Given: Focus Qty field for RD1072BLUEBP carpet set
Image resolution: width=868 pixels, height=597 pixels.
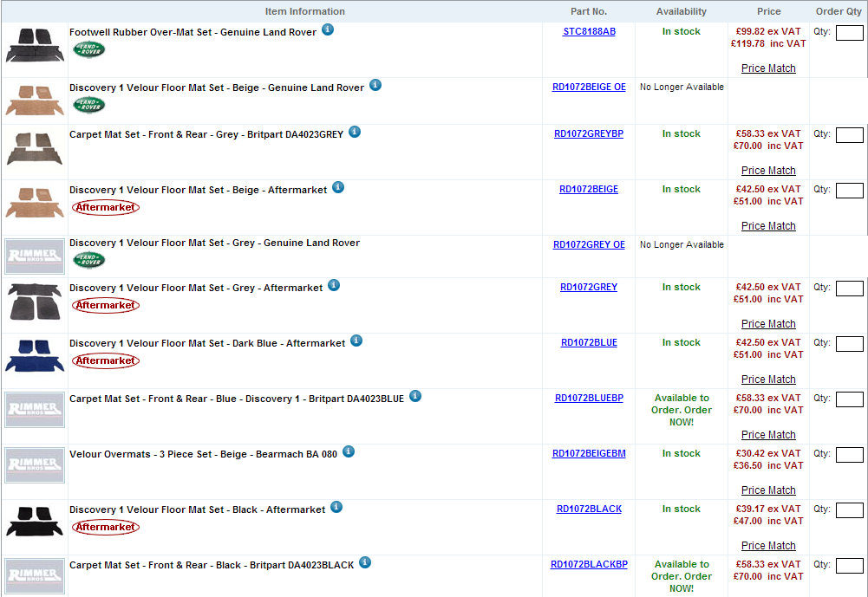Looking at the screenshot, I should point(849,399).
